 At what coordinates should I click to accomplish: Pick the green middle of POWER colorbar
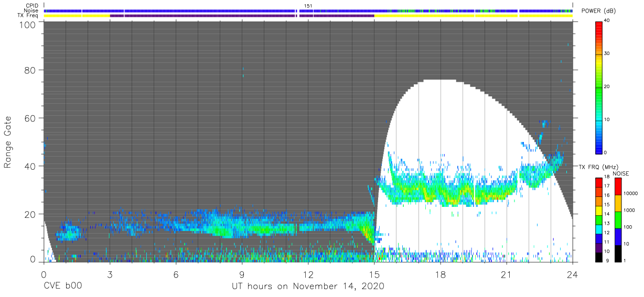click(x=598, y=87)
